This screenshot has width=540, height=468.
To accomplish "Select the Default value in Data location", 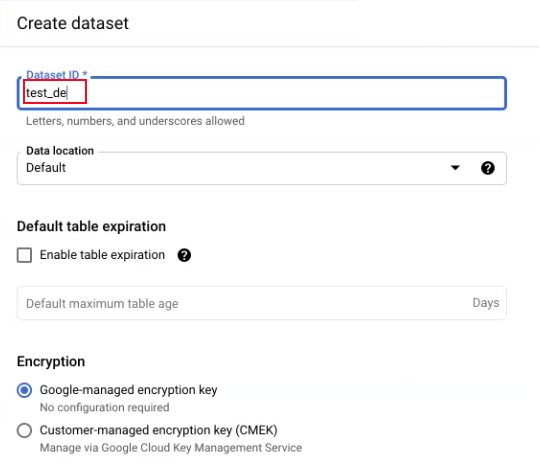I will 46,168.
